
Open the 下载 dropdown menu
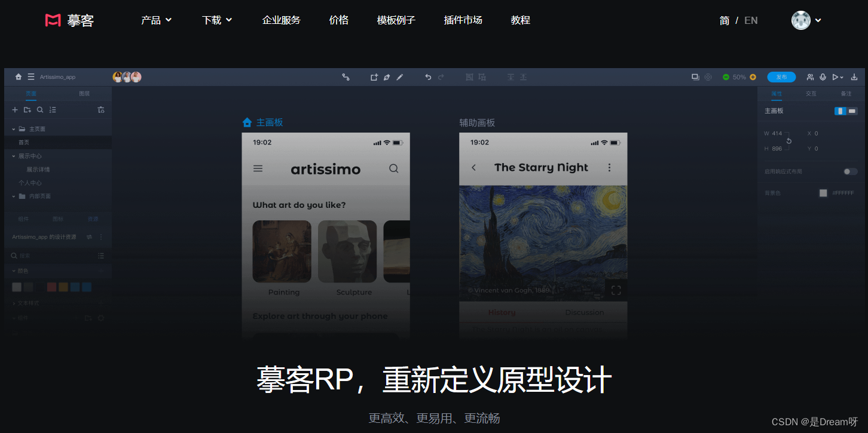tap(217, 20)
